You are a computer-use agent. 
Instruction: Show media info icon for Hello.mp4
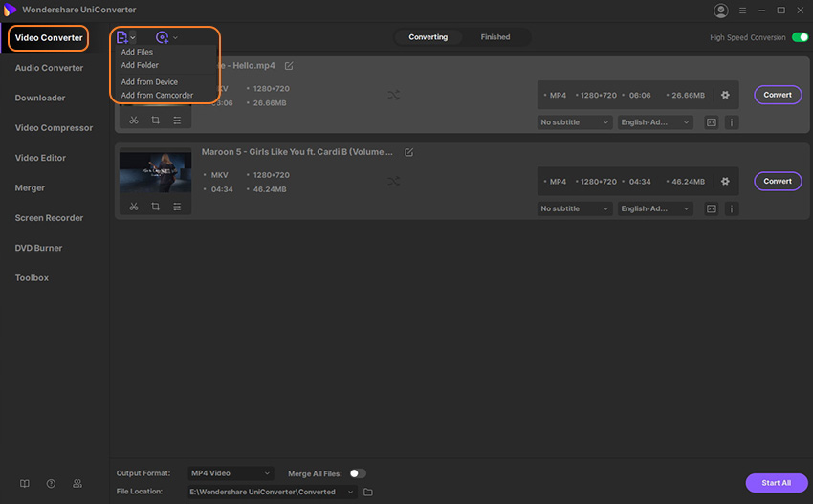pos(732,122)
